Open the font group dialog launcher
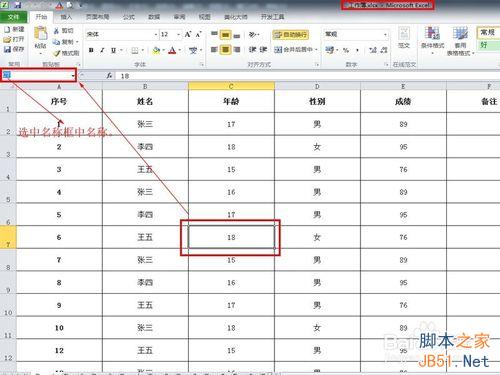500x375 pixels. [202, 64]
